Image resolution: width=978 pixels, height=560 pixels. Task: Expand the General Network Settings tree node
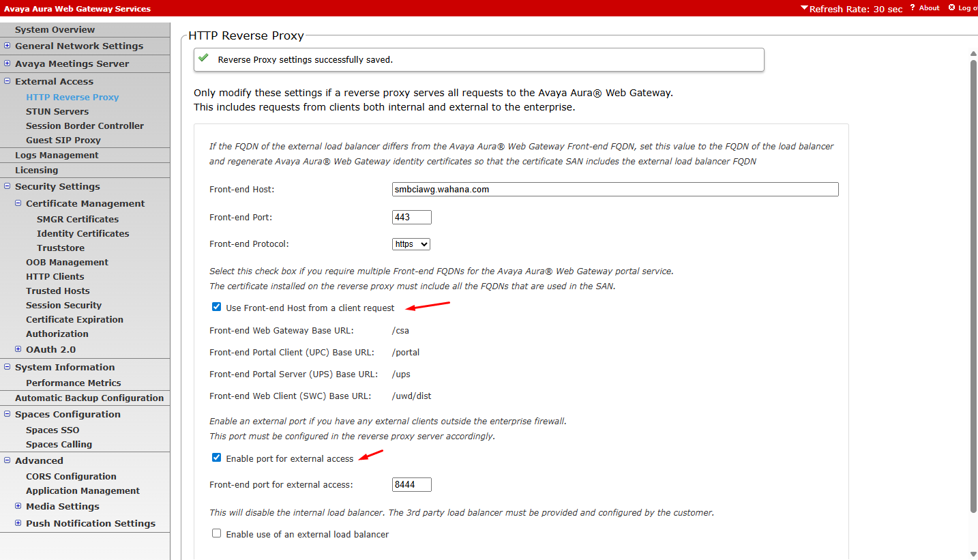tap(8, 46)
